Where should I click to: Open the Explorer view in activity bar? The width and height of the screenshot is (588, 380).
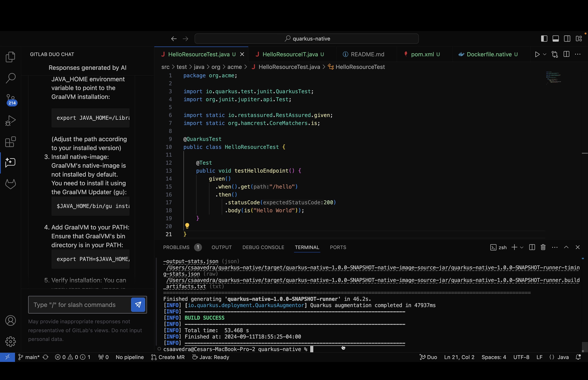tap(10, 57)
